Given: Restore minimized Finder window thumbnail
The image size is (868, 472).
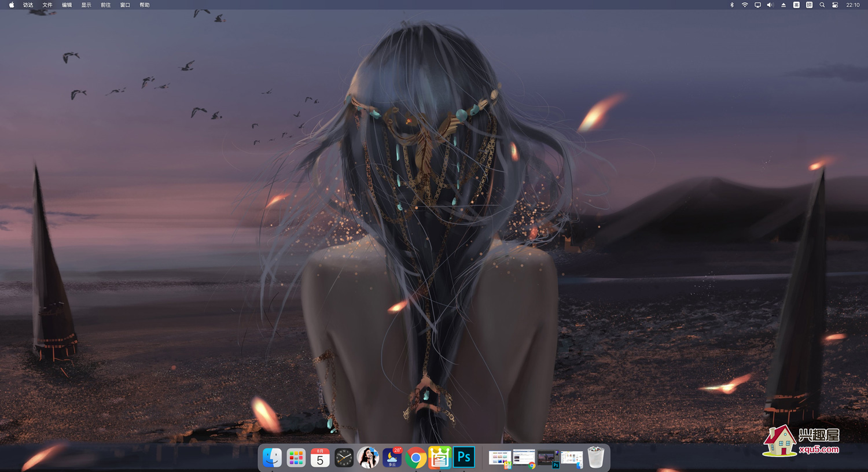Looking at the screenshot, I should (572, 459).
